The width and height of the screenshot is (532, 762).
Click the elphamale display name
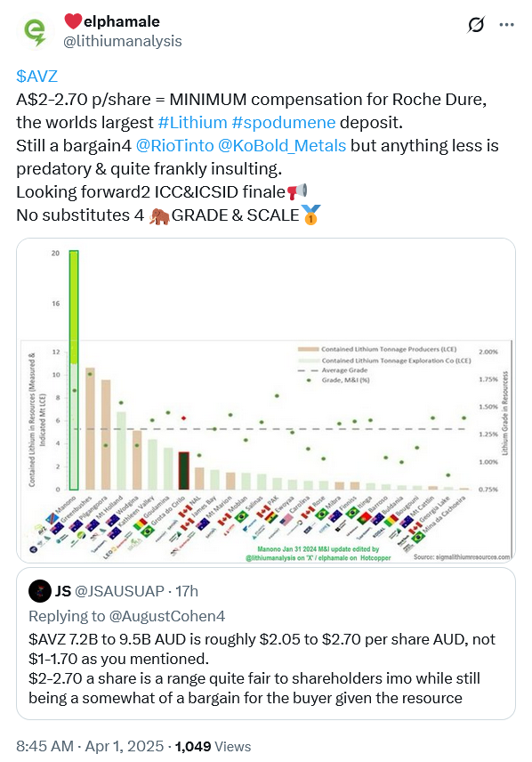pyautogui.click(x=122, y=21)
